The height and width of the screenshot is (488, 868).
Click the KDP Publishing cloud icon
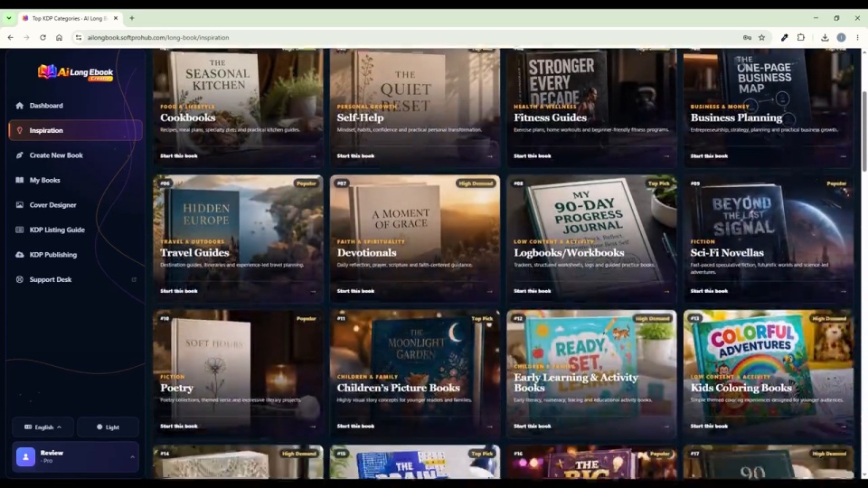pos(20,255)
